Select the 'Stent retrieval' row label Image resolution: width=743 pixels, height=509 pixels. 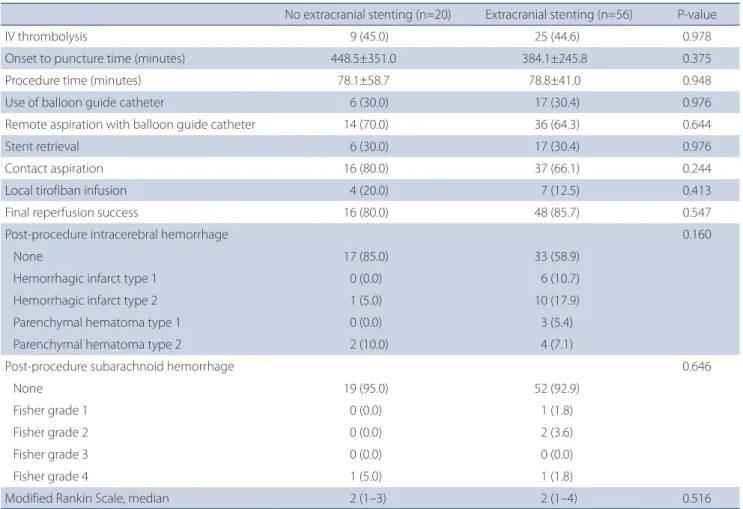click(x=42, y=146)
